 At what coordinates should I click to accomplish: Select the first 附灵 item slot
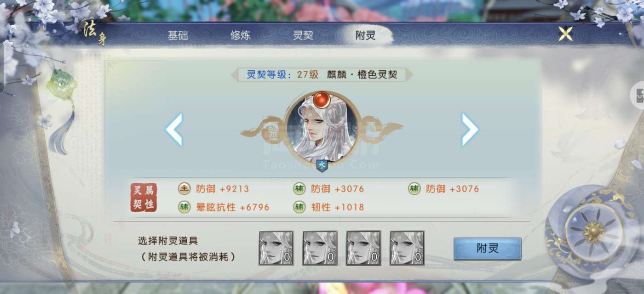276,248
